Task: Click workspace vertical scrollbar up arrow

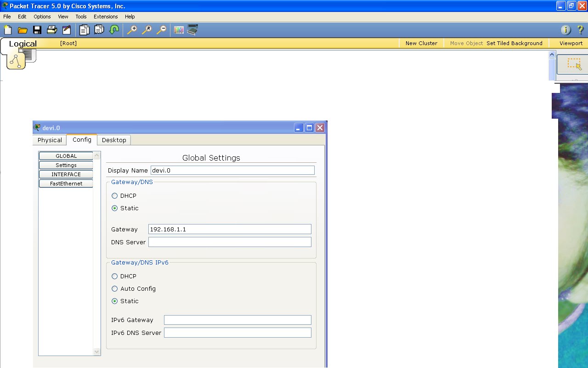Action: pos(552,54)
